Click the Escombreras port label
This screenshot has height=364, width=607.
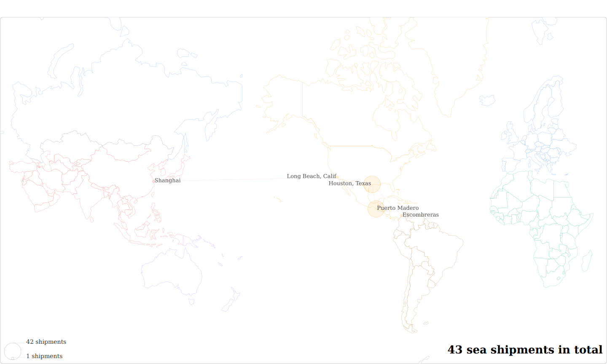coord(420,214)
